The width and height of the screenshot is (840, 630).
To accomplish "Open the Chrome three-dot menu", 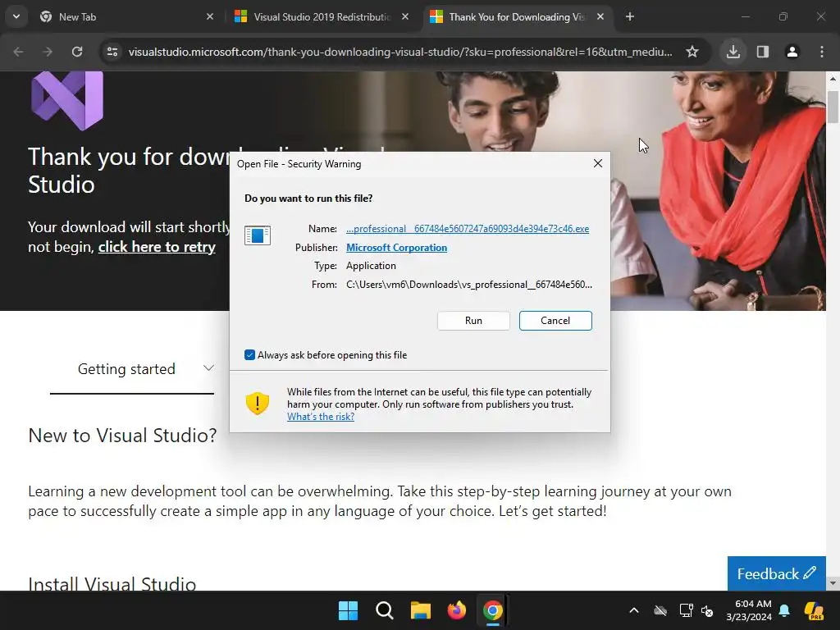I will tap(822, 52).
